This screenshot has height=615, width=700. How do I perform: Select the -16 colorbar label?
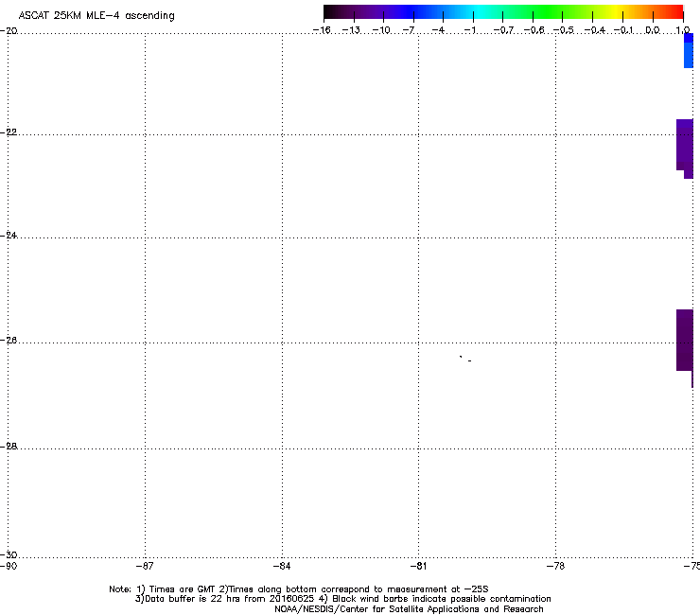322,30
